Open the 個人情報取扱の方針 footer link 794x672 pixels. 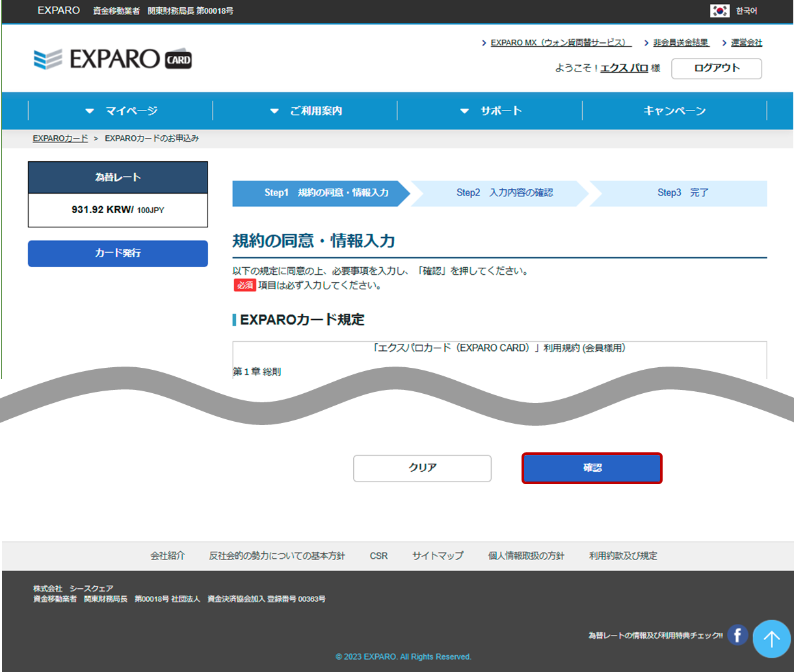(526, 556)
